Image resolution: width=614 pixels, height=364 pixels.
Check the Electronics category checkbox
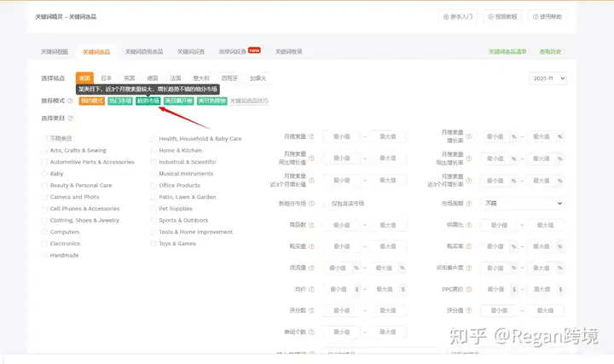44,244
